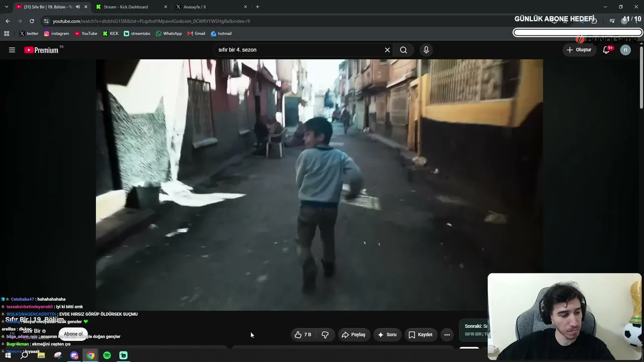Screen dimensions: 644x362
Task: Open YouTube notifications bell
Action: [606, 50]
